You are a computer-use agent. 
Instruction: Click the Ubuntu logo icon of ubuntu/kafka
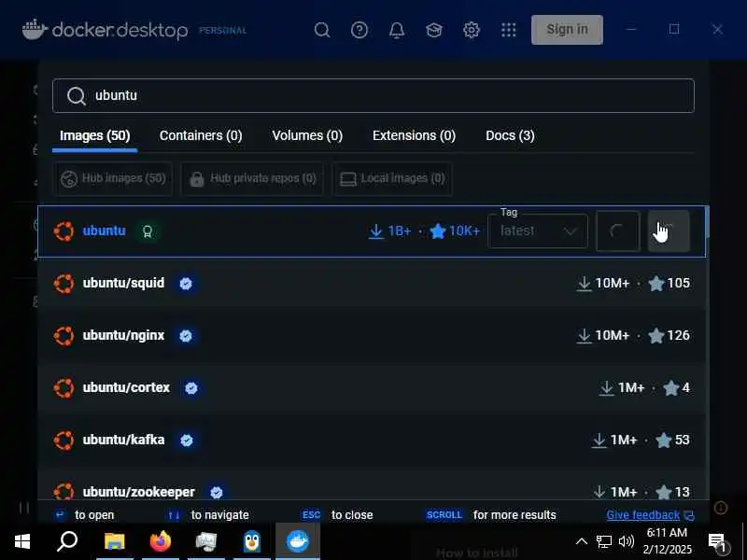63,441
